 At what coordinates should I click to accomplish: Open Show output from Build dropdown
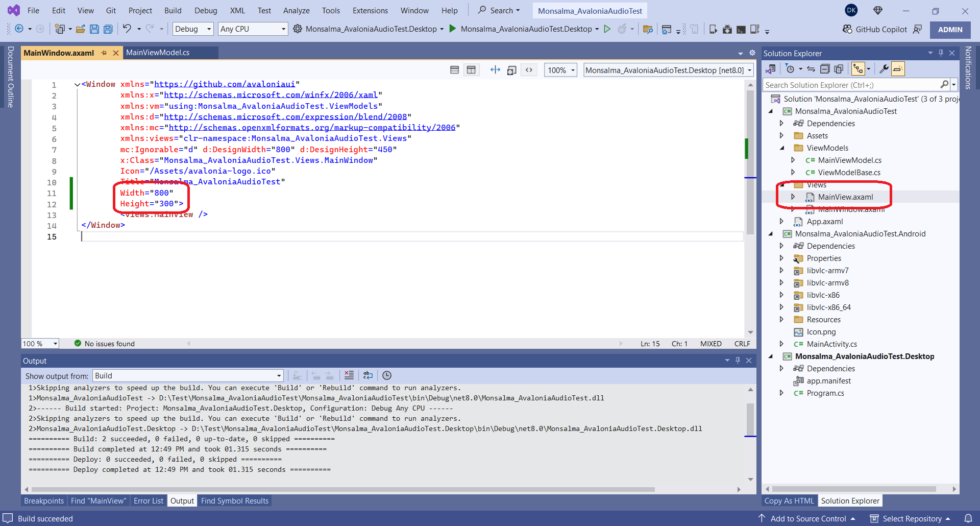[188, 376]
